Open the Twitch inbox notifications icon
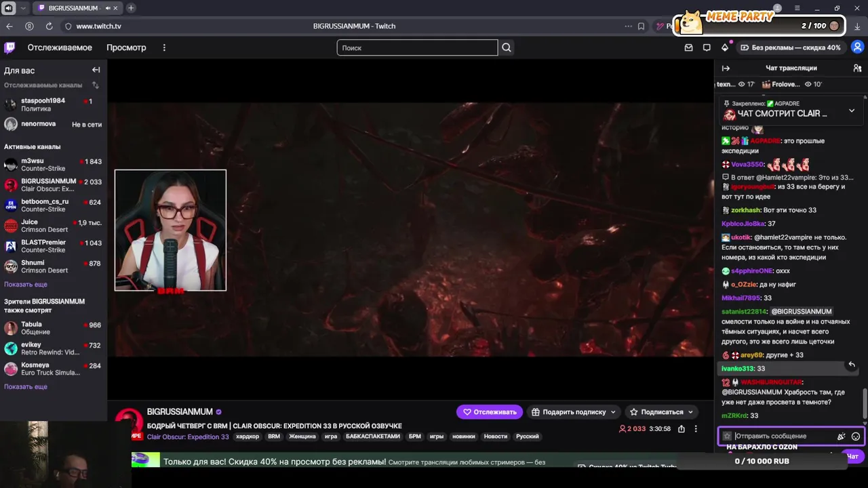 click(689, 47)
